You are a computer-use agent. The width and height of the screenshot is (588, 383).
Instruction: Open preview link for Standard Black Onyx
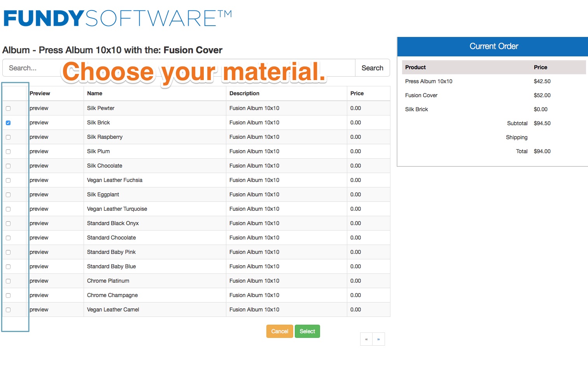tap(39, 223)
